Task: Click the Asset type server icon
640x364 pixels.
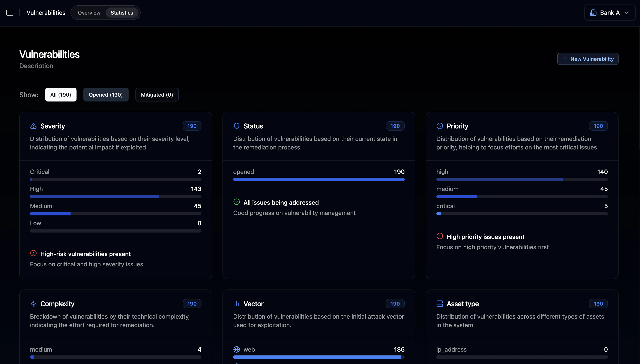Action: [440, 304]
